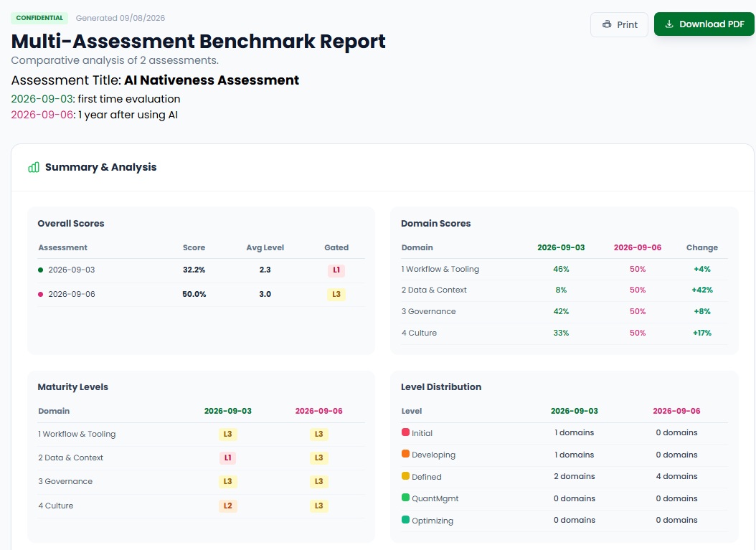The height and width of the screenshot is (550, 756).
Task: Click the Generated 09/08/2026 text
Action: pyautogui.click(x=120, y=18)
